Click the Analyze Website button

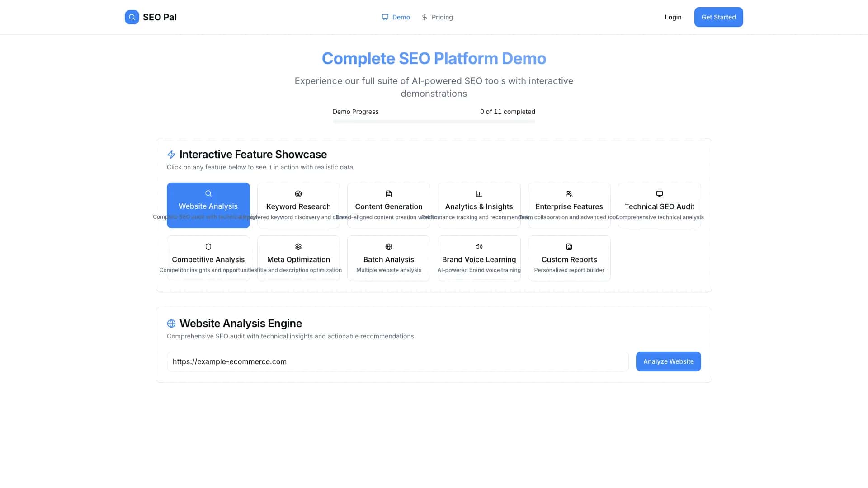[668, 361]
